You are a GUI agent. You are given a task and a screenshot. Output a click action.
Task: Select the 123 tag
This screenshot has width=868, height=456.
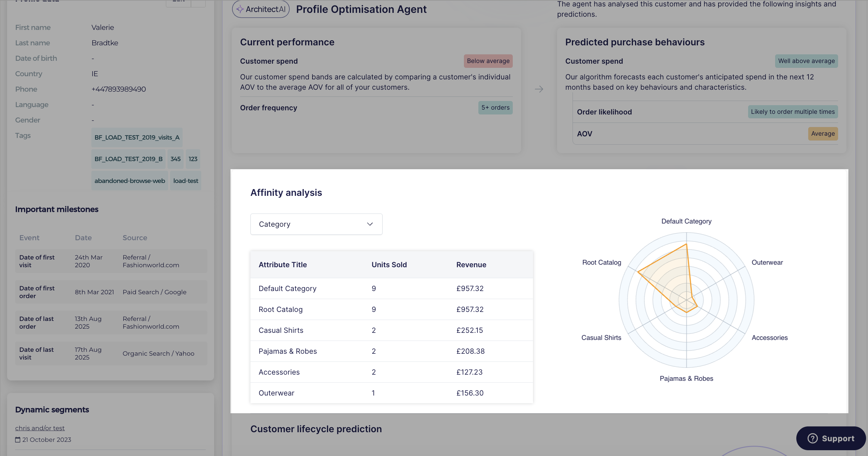(x=193, y=159)
